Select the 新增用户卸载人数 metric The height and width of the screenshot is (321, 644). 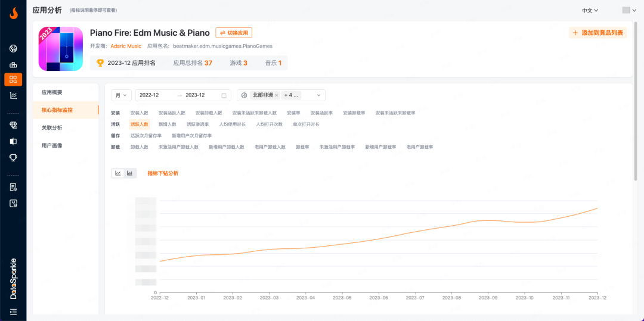(227, 147)
